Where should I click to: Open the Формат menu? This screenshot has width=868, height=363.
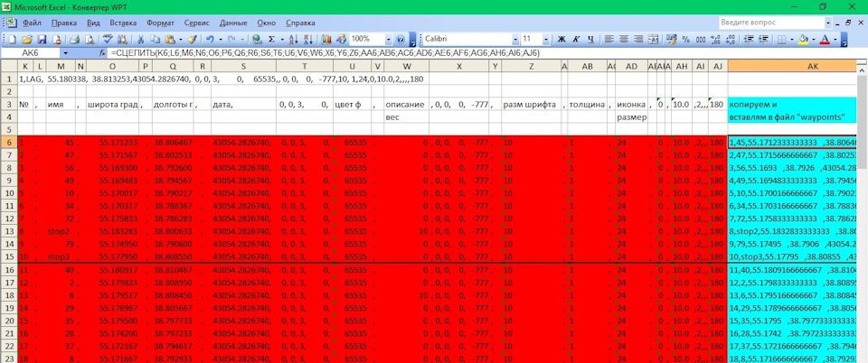coord(161,23)
